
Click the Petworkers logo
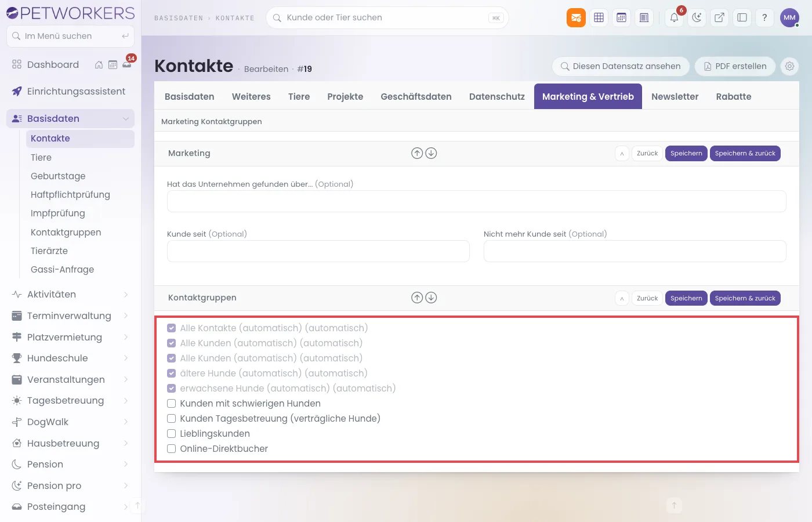[x=70, y=13]
